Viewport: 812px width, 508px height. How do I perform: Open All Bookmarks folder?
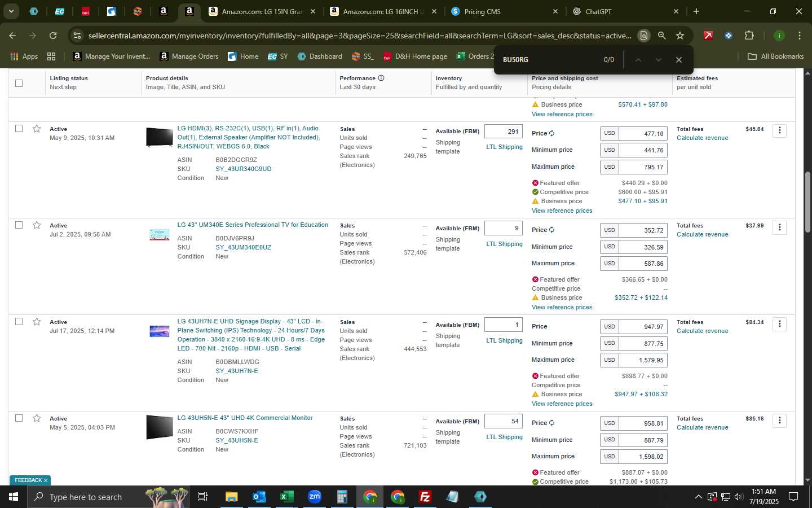coord(775,56)
